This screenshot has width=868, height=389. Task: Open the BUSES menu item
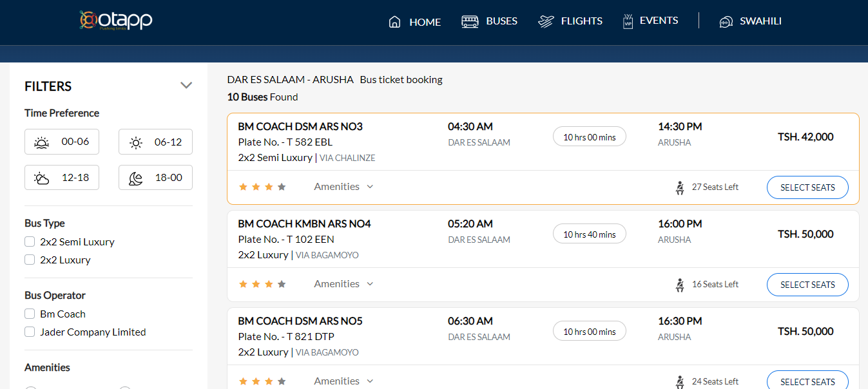(490, 21)
